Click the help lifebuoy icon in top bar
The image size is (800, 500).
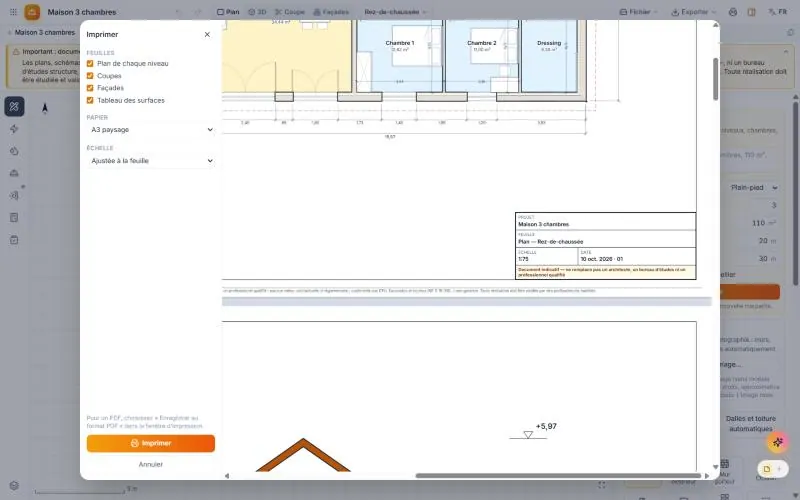point(733,12)
